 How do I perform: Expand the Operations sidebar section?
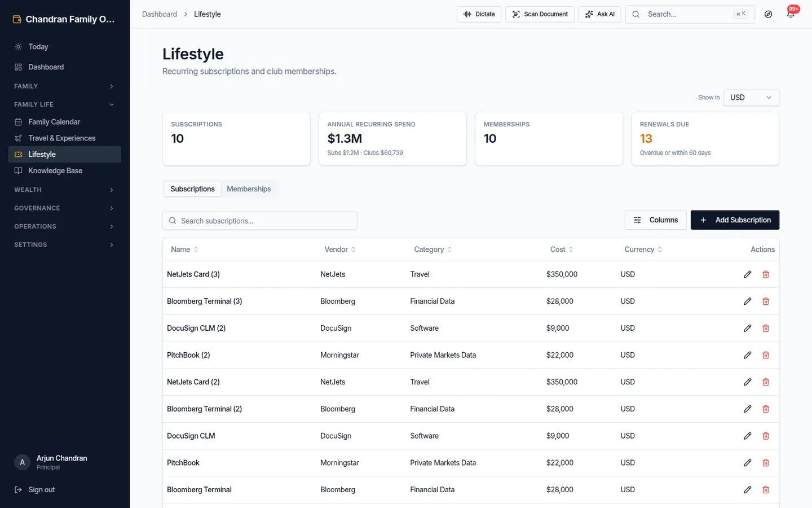[65, 226]
